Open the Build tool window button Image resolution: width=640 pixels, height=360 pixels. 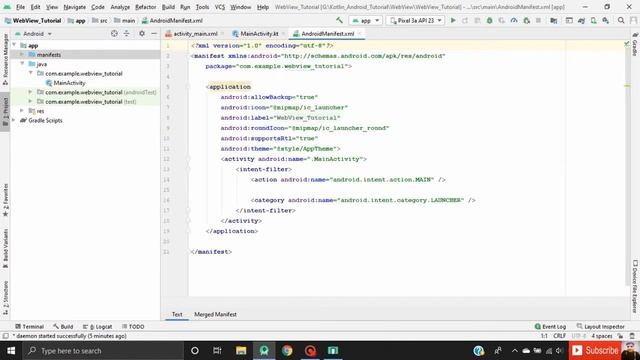[63, 327]
